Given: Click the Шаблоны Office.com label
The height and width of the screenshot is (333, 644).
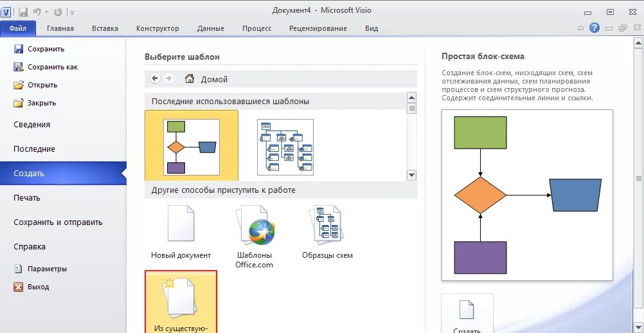Looking at the screenshot, I should [x=255, y=260].
